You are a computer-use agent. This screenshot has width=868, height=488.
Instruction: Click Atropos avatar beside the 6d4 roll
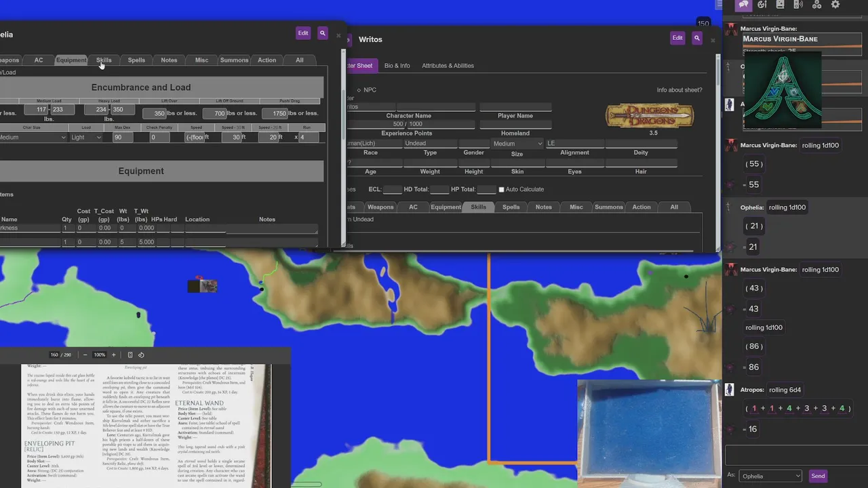pos(730,390)
